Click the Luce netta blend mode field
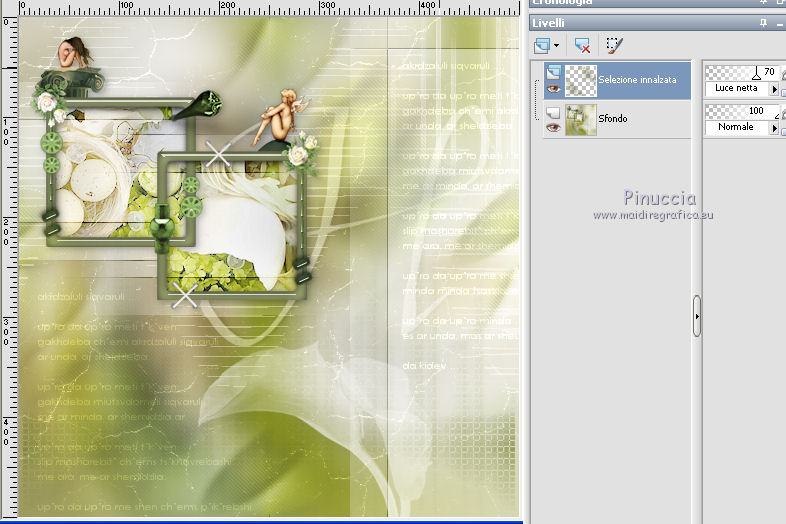Image resolution: width=786 pixels, height=524 pixels. (737, 89)
